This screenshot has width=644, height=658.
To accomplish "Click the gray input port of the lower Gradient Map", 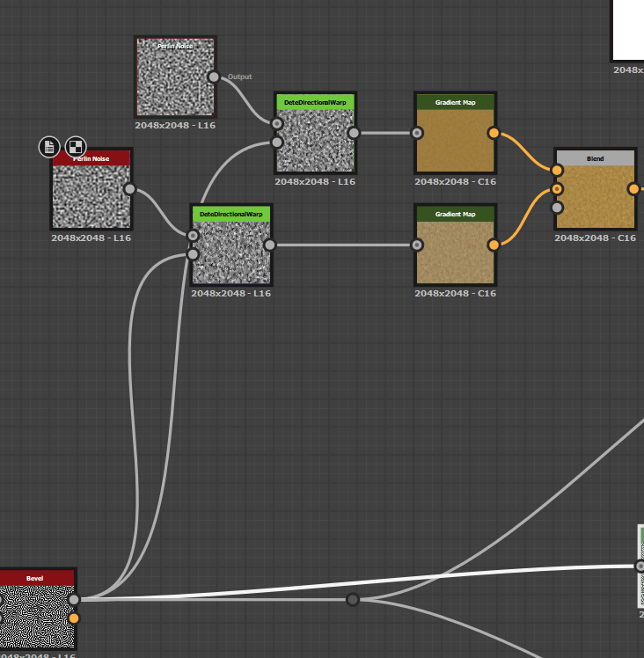I will coord(417,245).
